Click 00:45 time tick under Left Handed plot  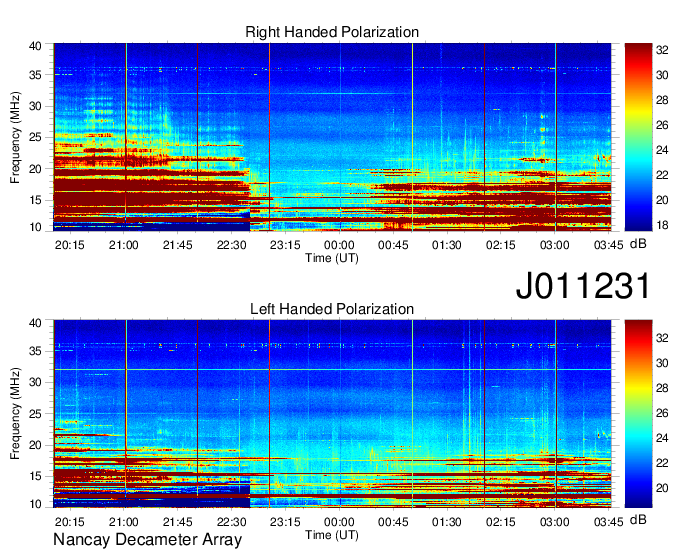[393, 522]
